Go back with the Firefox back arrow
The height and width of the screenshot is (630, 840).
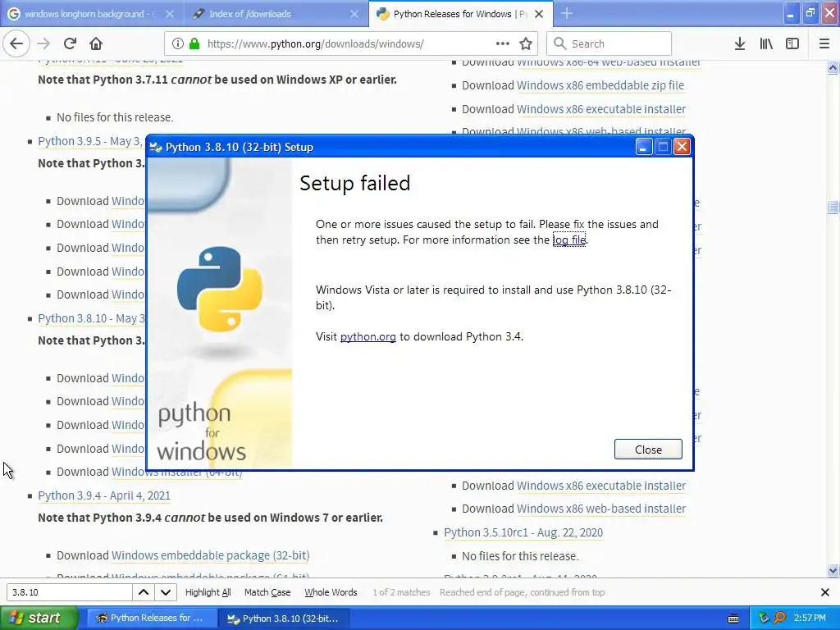point(16,43)
